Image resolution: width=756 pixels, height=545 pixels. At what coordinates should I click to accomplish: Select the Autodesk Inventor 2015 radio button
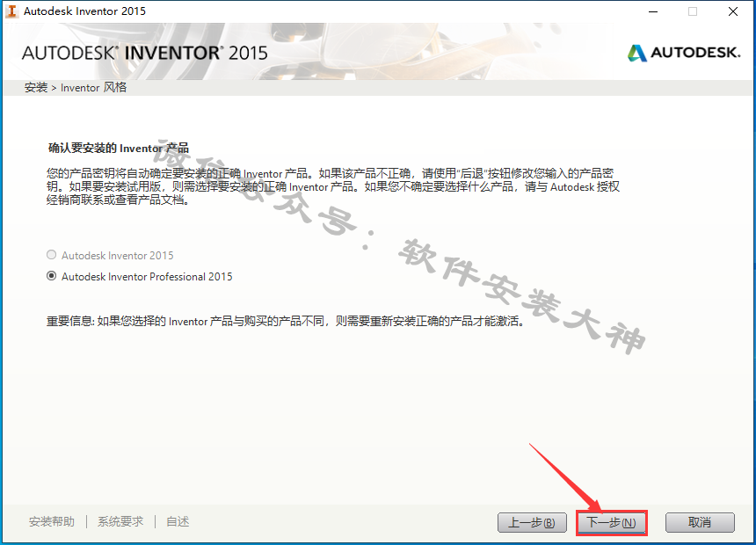click(51, 255)
